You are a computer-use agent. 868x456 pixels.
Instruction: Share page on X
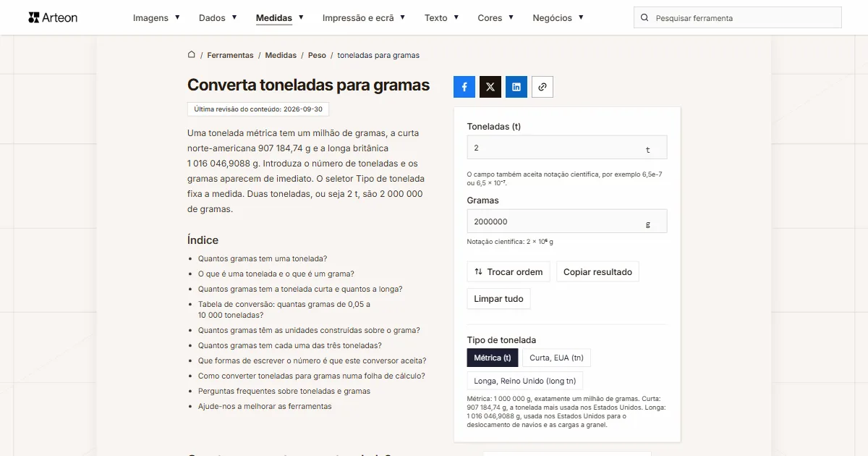[490, 87]
